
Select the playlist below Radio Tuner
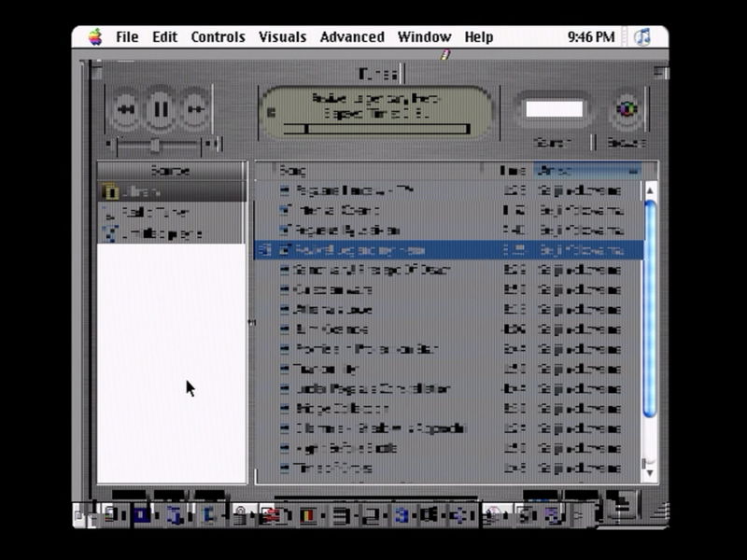point(155,233)
